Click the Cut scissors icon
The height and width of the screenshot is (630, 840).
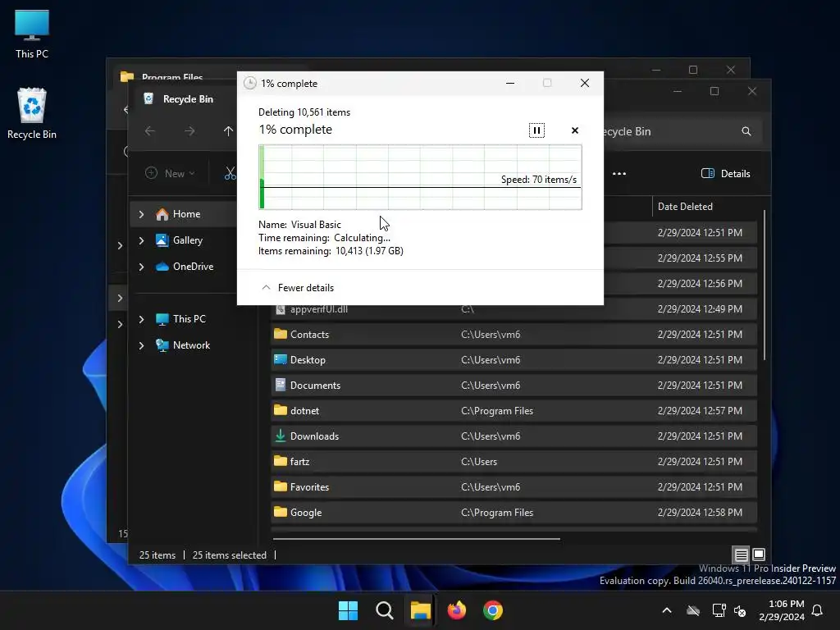[x=230, y=174]
